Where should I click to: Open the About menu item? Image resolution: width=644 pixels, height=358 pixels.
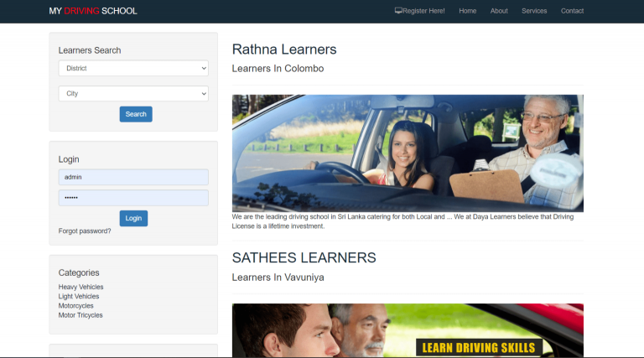[x=499, y=11]
